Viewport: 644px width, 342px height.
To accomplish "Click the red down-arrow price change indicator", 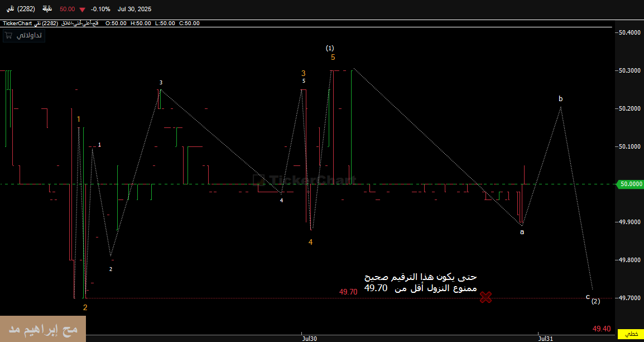I will (83, 9).
